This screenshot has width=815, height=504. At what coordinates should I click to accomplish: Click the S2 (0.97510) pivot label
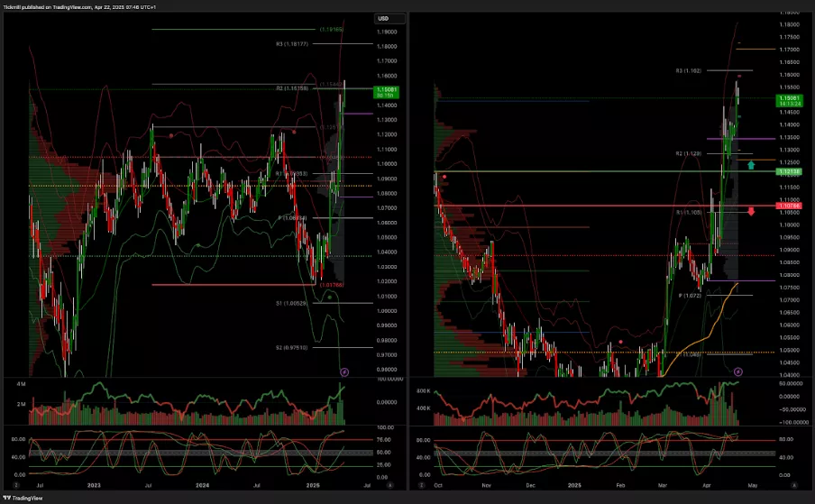click(292, 347)
